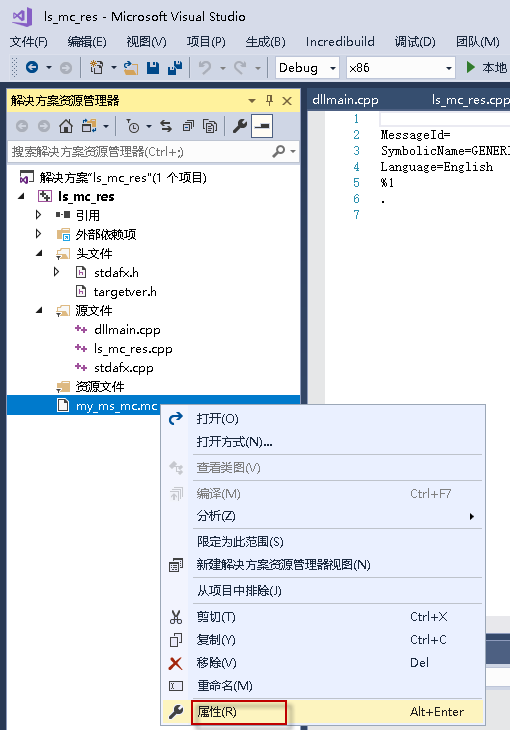The width and height of the screenshot is (510, 730).
Task: Click the switch views icon in Solution Explorer
Action: (x=89, y=126)
